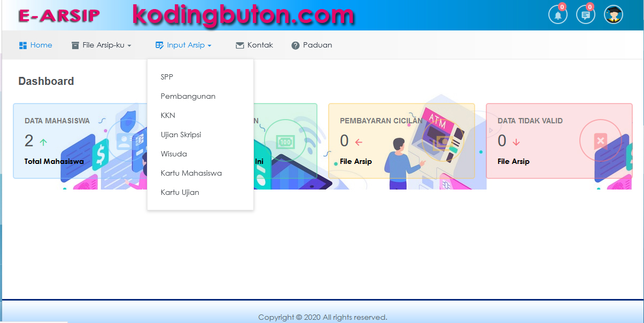Open the Paduan help icon
The height and width of the screenshot is (323, 644).
point(294,45)
